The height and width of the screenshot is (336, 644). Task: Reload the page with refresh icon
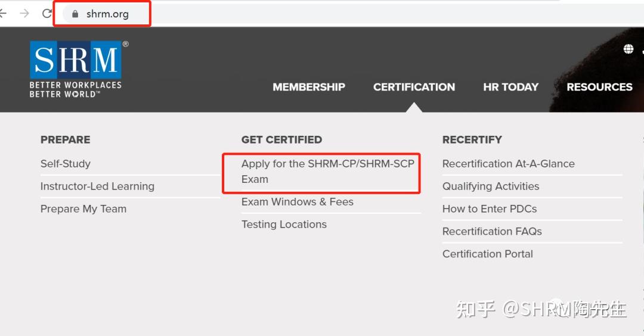click(x=47, y=13)
